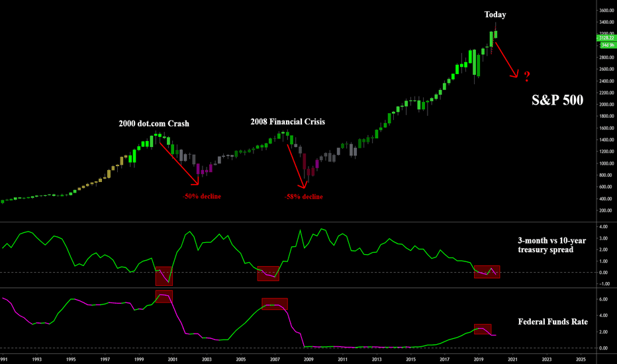Click 2001 on the time axis
617x364 pixels.
tap(173, 359)
